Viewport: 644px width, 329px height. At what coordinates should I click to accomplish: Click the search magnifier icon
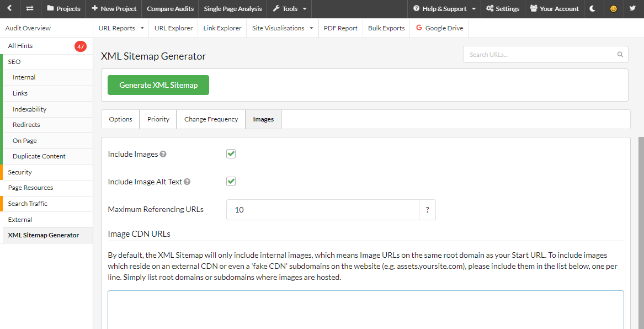(x=620, y=54)
